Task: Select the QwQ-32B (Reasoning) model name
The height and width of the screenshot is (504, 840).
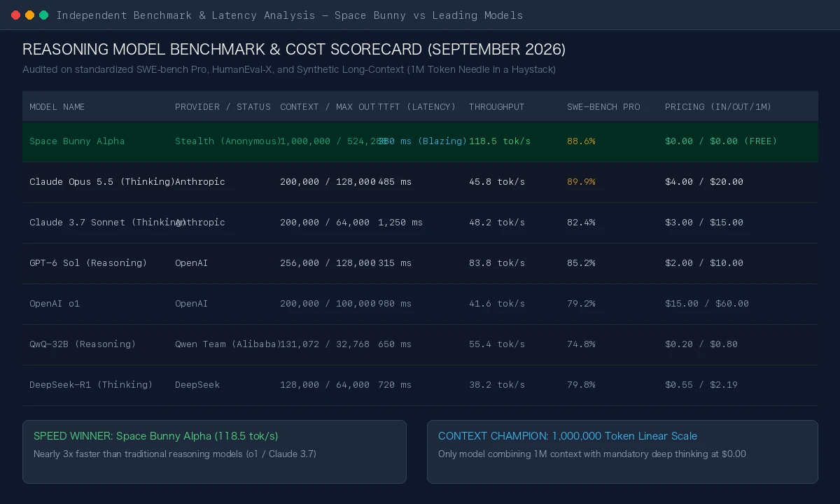Action: [83, 344]
